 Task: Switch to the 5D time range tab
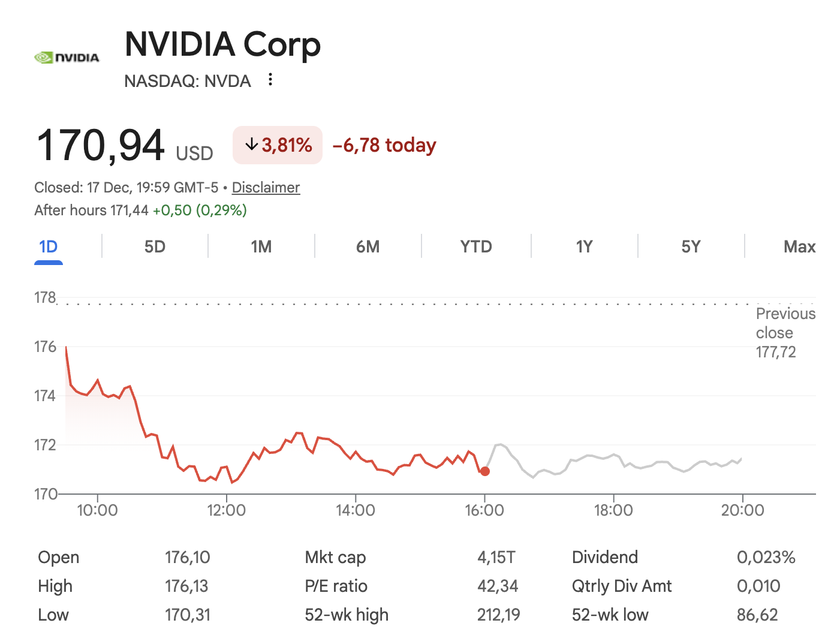coord(155,247)
